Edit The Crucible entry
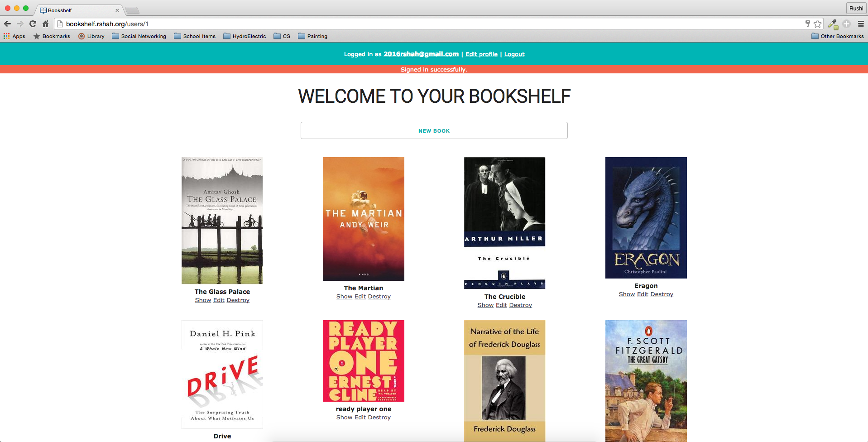 click(x=501, y=305)
